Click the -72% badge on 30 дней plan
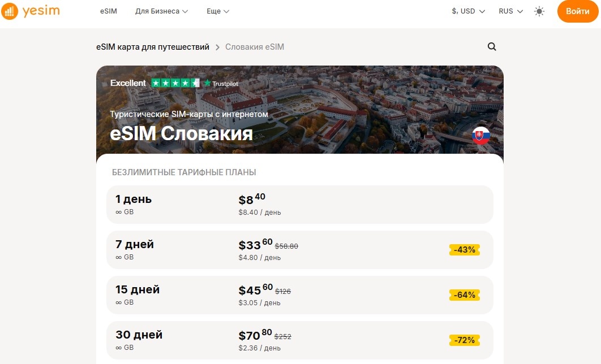This screenshot has width=601, height=364. point(464,340)
